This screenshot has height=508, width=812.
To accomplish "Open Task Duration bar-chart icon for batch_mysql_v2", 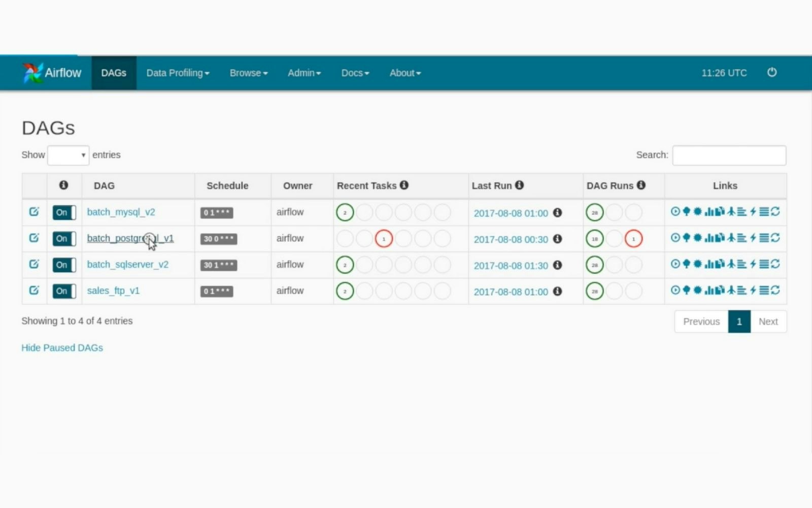I will [x=709, y=211].
